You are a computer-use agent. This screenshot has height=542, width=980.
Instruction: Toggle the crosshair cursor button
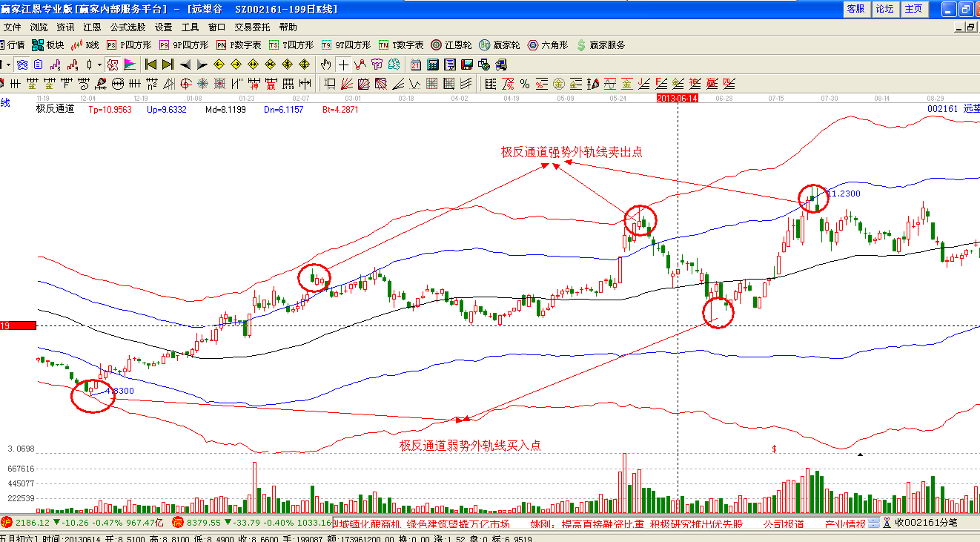tap(343, 65)
